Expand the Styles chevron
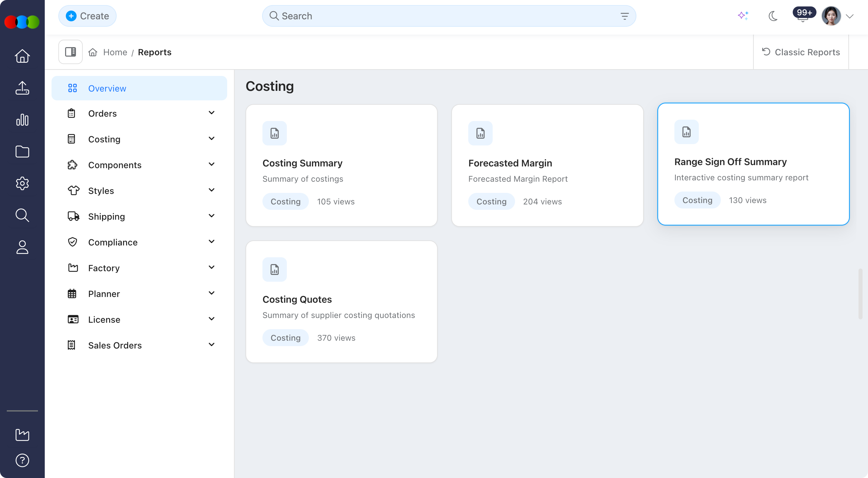 pos(212,190)
